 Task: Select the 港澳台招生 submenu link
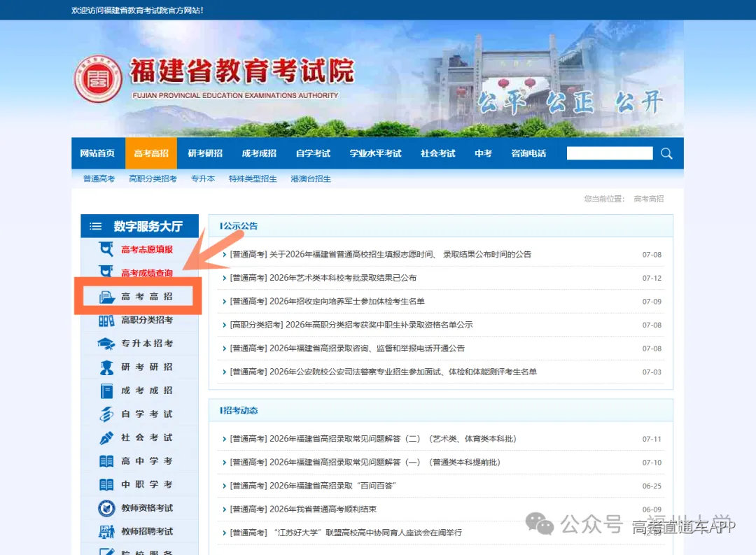pos(311,179)
